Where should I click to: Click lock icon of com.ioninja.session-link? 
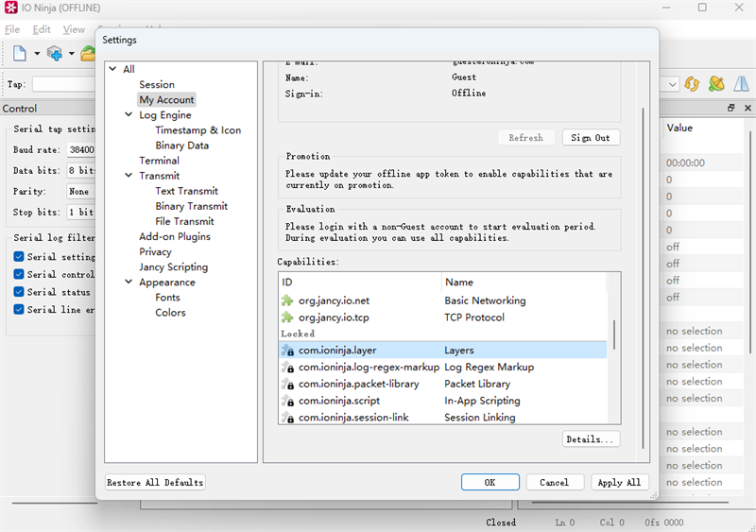288,418
